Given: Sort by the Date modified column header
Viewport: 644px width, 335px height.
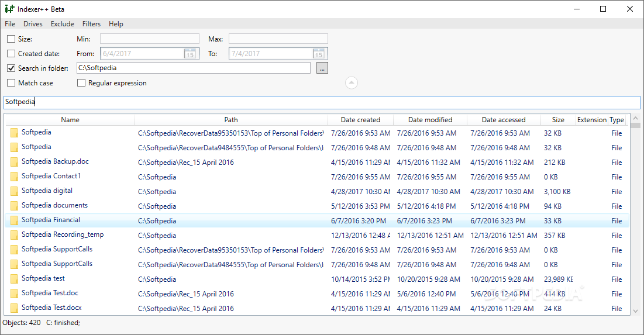Looking at the screenshot, I should point(430,119).
